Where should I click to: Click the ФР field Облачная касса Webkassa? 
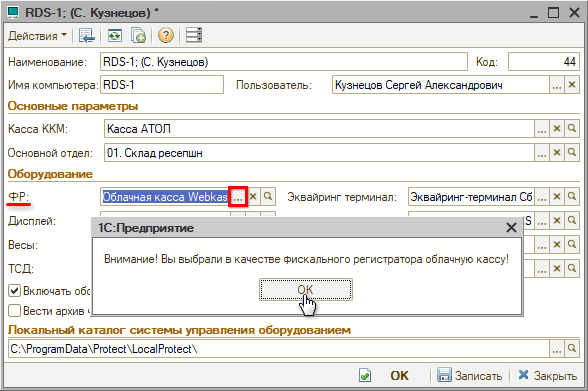click(x=165, y=197)
